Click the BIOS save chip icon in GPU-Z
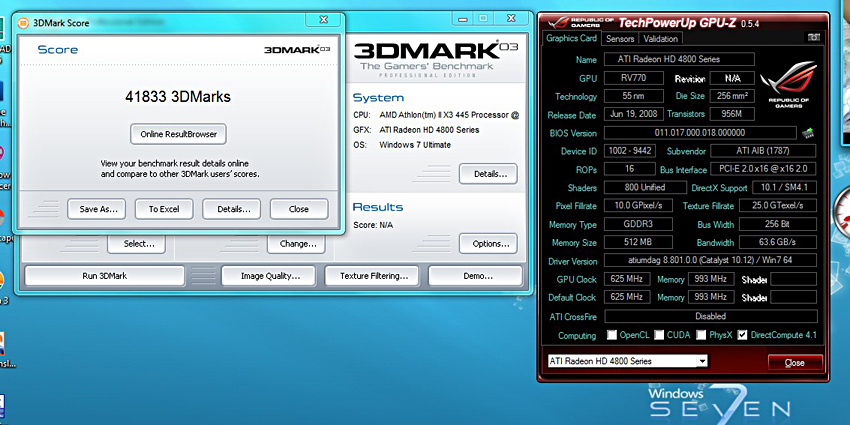The image size is (850, 425). click(x=809, y=133)
